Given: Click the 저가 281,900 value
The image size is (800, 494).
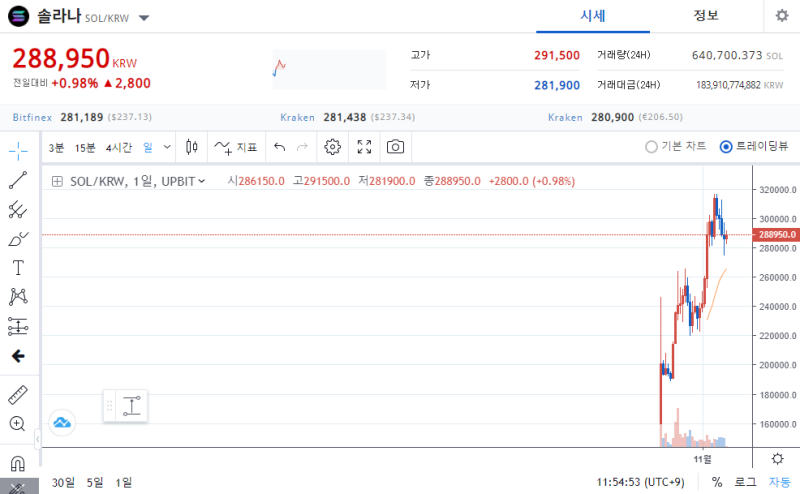Looking at the screenshot, I should click(557, 85).
